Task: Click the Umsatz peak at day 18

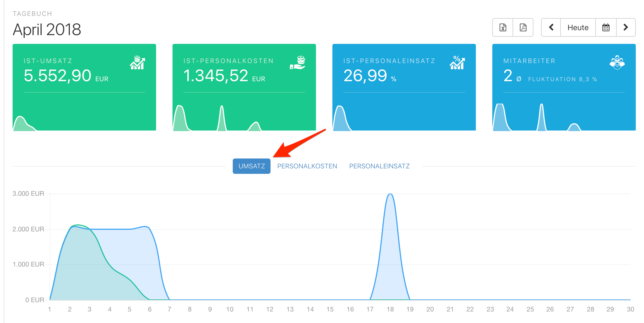Action: 390,194
